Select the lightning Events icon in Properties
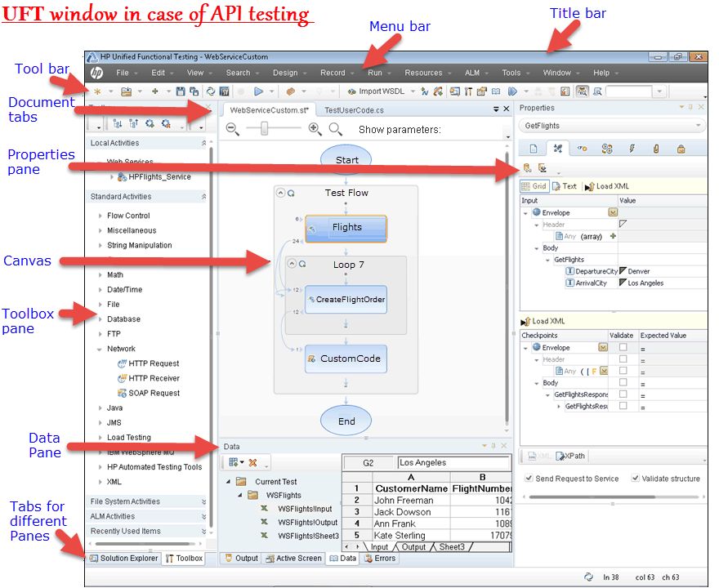 [632, 149]
